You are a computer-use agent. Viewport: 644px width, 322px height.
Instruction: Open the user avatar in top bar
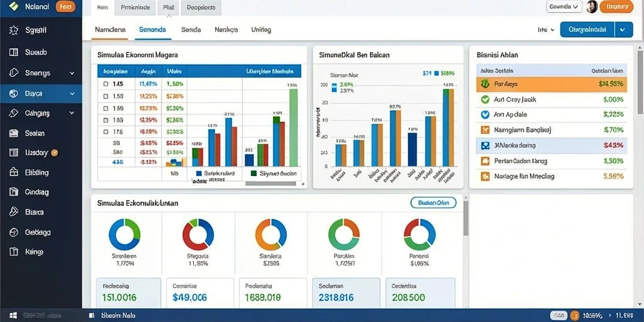click(591, 6)
